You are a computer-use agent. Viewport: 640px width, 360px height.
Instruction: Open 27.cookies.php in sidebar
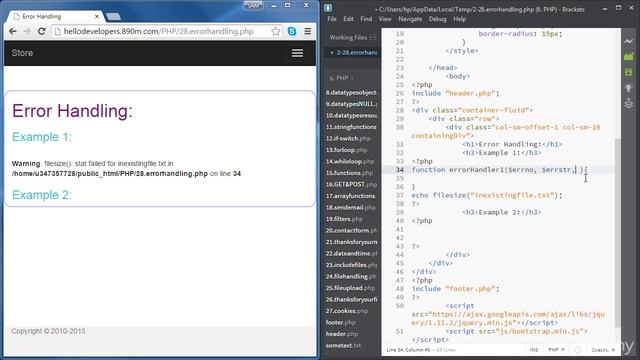347,311
